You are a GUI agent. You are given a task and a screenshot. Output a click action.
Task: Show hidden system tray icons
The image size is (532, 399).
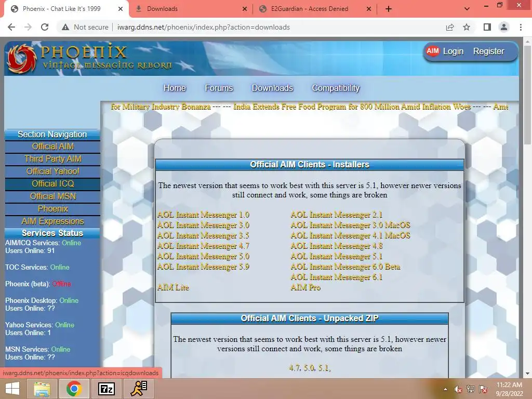pos(445,389)
